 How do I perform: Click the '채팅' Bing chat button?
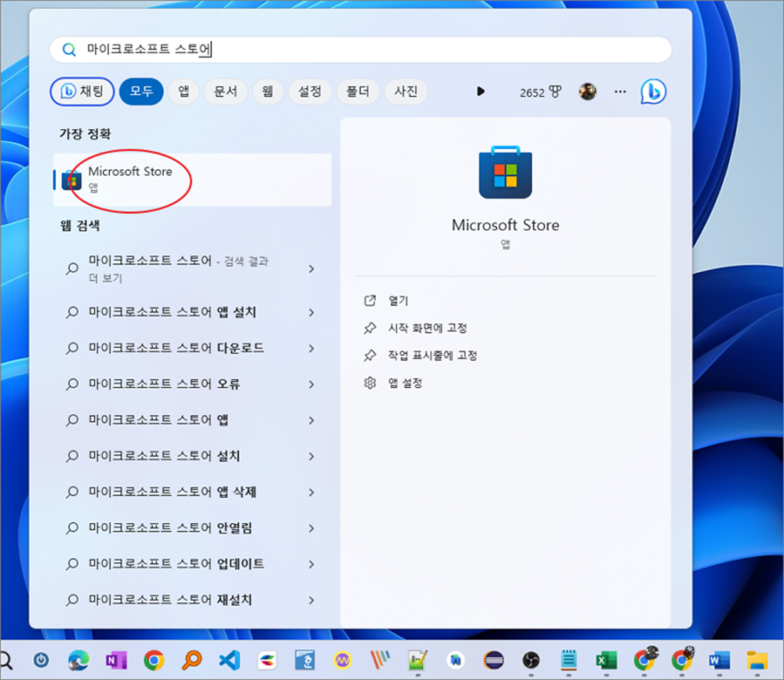click(x=82, y=92)
